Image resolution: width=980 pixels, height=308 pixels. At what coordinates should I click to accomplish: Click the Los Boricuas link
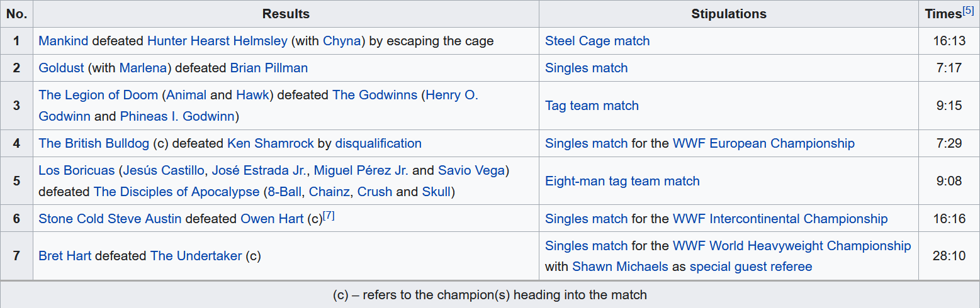point(77,170)
